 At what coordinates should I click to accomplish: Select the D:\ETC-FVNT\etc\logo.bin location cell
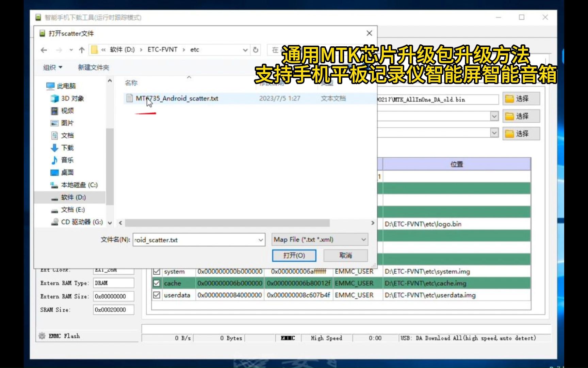[457, 224]
